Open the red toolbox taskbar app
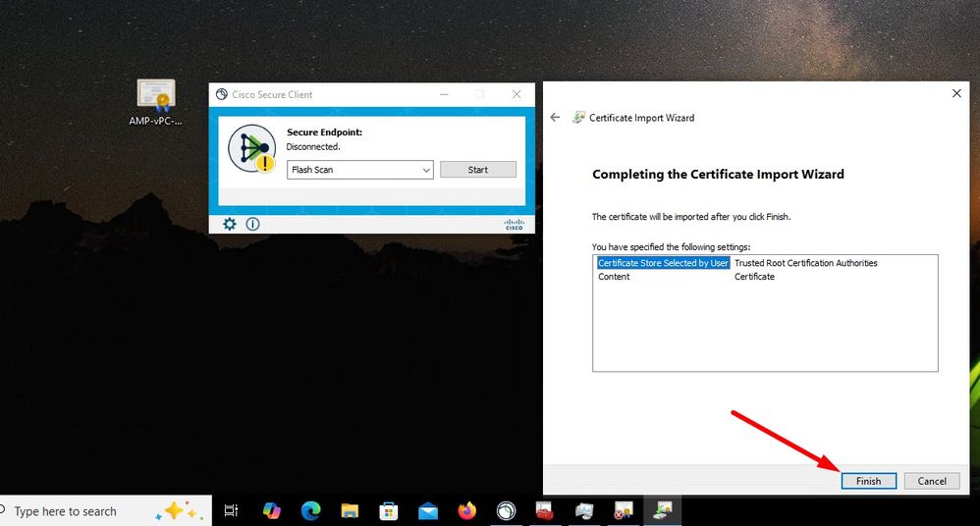Screen dimensions: 980x526 click(545, 511)
